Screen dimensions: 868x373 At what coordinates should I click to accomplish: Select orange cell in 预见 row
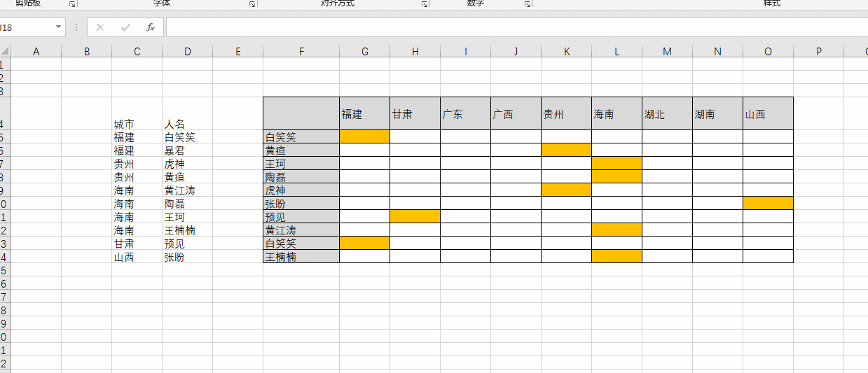click(415, 217)
